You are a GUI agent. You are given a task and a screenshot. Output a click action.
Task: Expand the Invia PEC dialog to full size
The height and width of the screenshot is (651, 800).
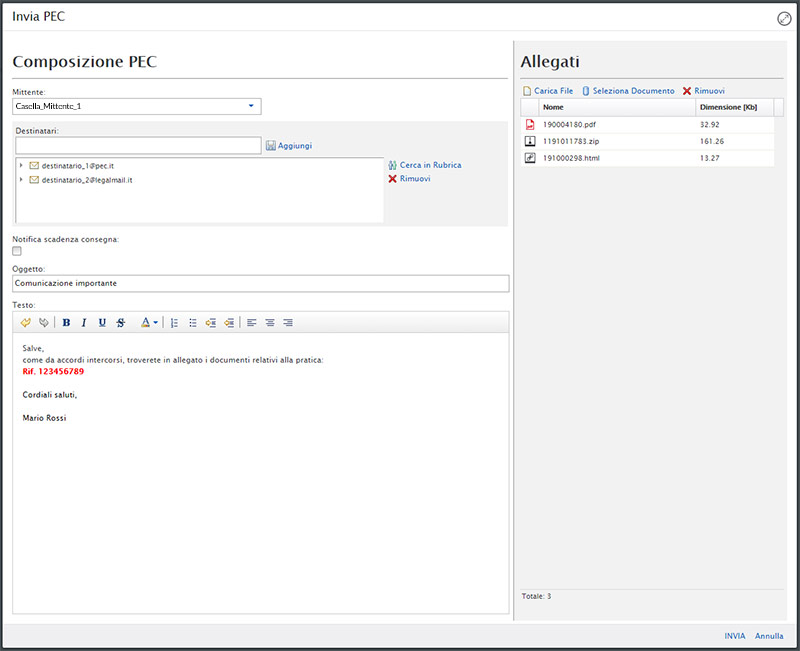point(784,19)
